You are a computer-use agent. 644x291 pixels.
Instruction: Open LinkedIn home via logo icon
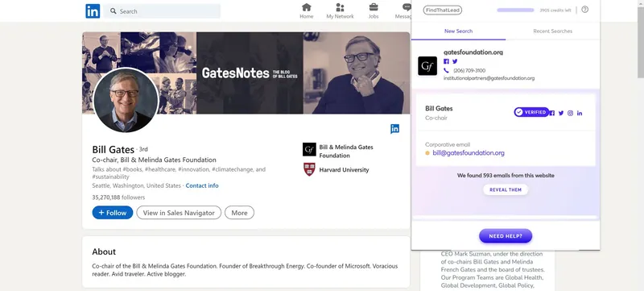tap(93, 11)
